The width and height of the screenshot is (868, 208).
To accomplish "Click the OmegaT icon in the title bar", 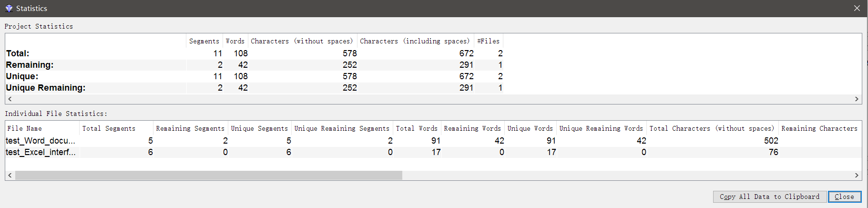I will (9, 8).
